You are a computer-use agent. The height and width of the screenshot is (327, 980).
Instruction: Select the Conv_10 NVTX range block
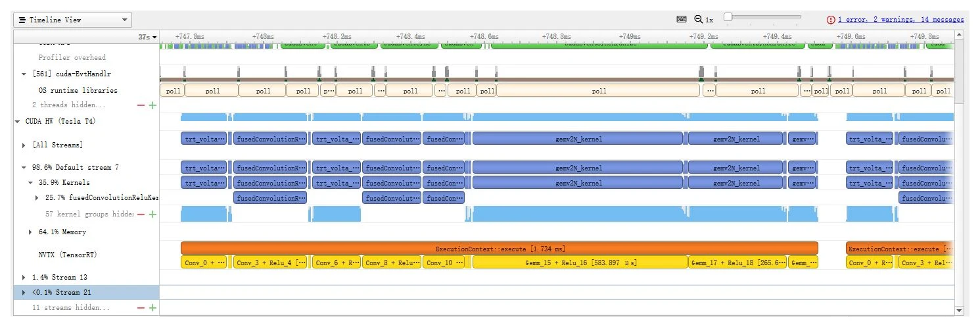[x=445, y=263]
